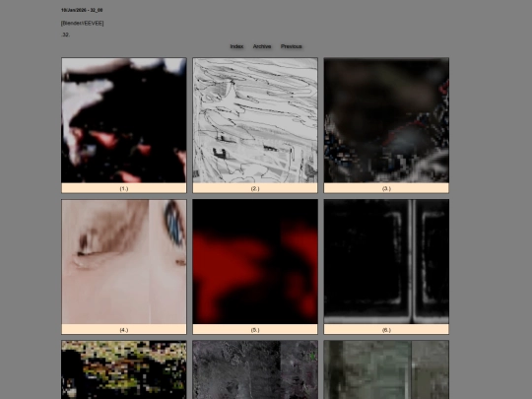The image size is (532, 399).
Task: Open thumbnail image (1.) black and red
Action: (x=124, y=120)
